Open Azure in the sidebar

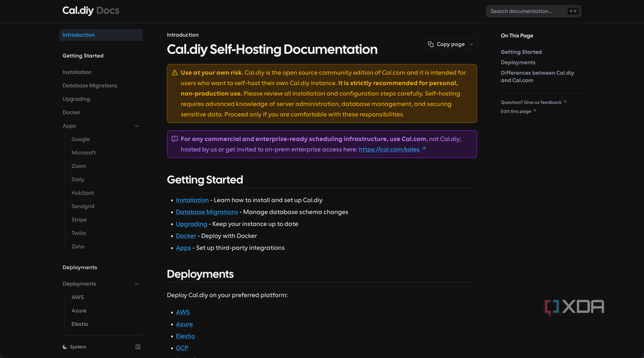[x=79, y=311]
